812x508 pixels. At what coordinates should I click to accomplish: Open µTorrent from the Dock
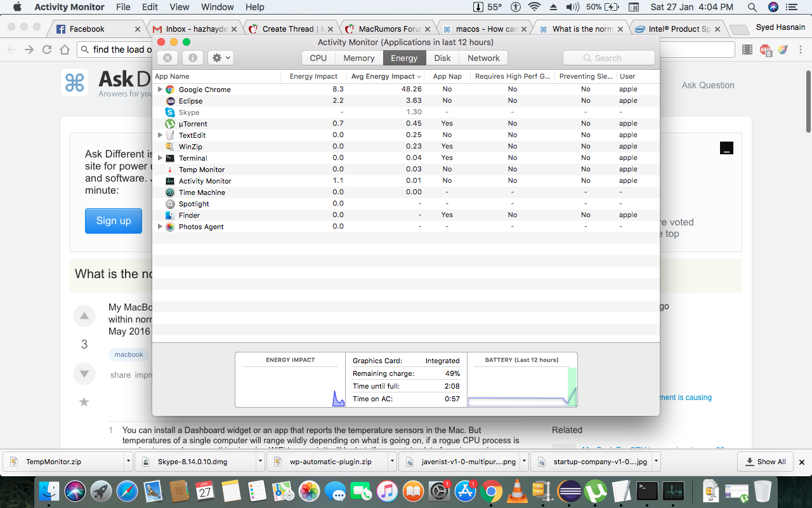click(595, 491)
